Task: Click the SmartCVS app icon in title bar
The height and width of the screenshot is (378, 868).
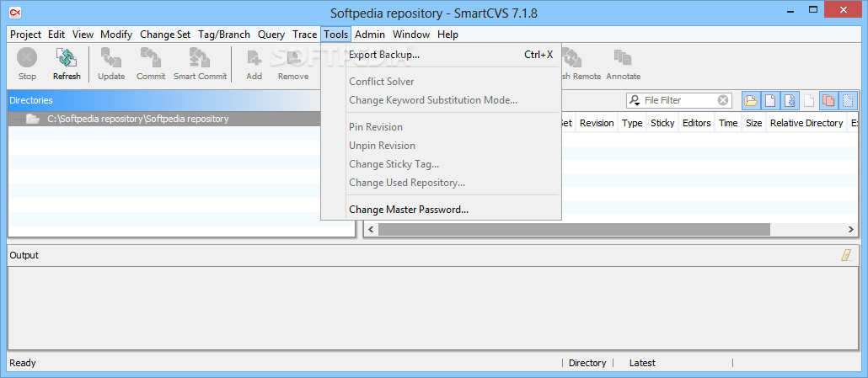Action: [x=15, y=13]
